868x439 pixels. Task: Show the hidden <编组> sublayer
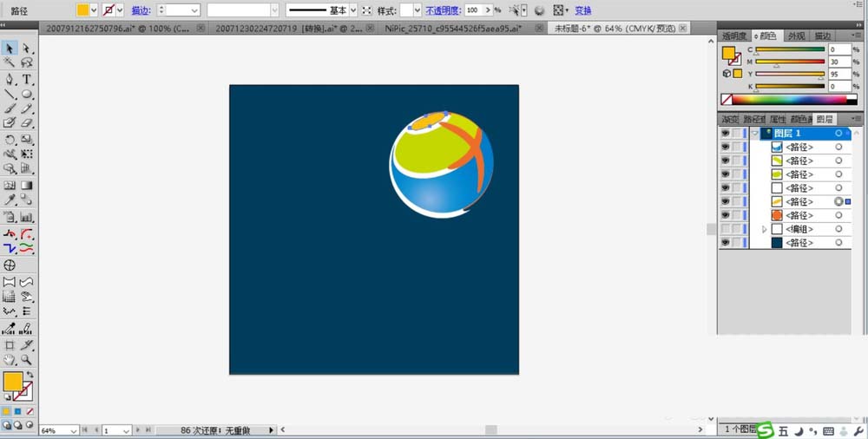[725, 229]
